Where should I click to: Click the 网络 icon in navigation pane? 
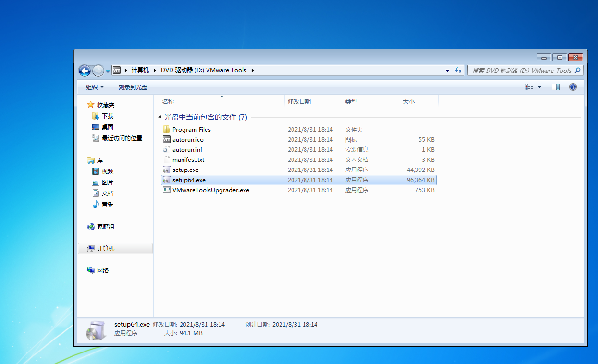[91, 270]
